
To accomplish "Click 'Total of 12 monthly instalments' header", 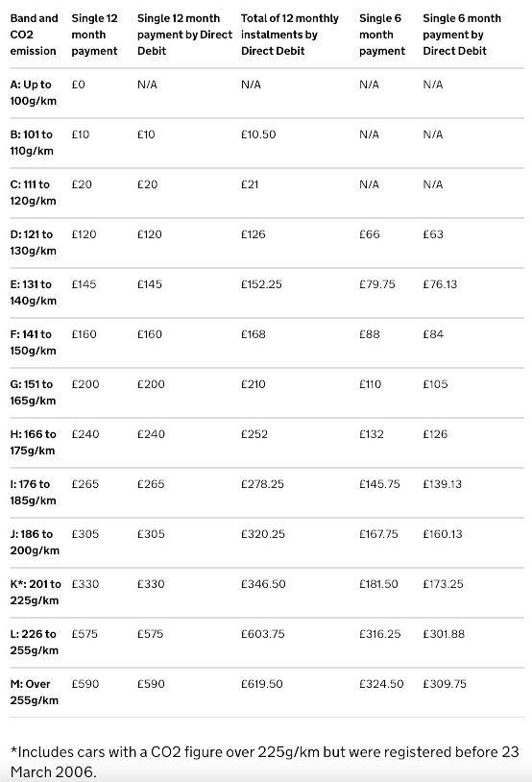I will coord(290,35).
